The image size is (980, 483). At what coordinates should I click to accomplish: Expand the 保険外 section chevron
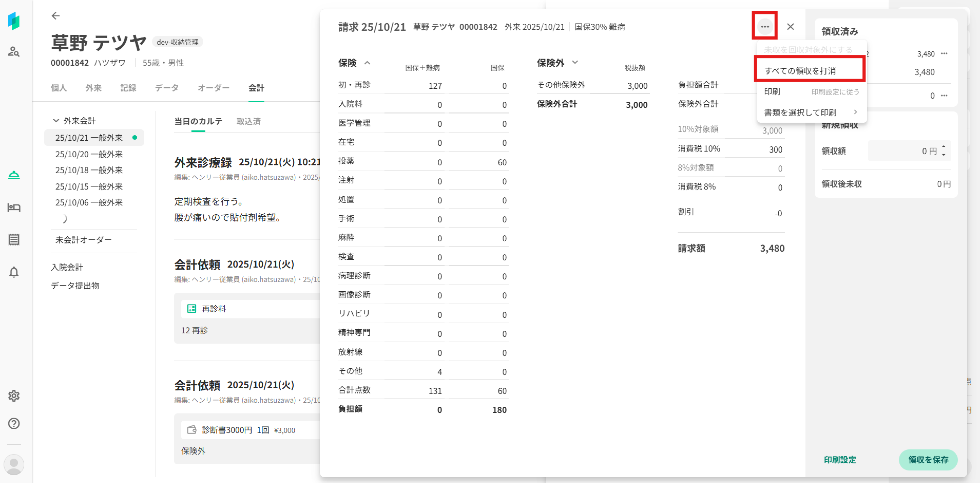coord(575,63)
